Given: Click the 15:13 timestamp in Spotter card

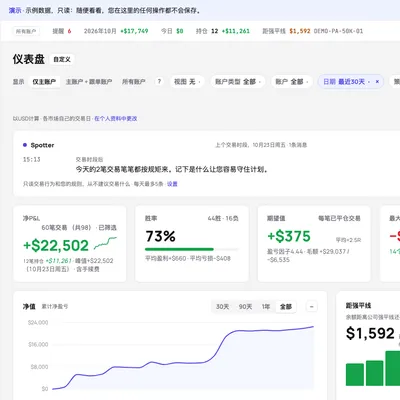Looking at the screenshot, I should click(x=31, y=160).
